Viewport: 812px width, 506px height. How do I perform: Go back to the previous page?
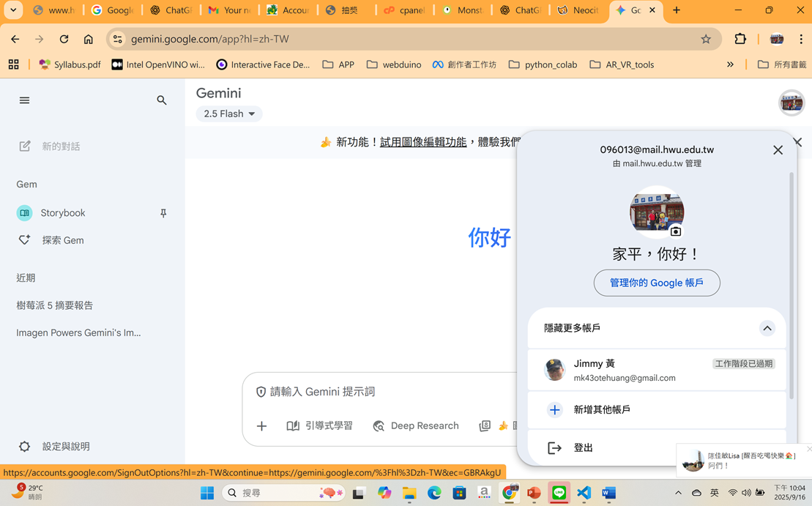point(15,39)
